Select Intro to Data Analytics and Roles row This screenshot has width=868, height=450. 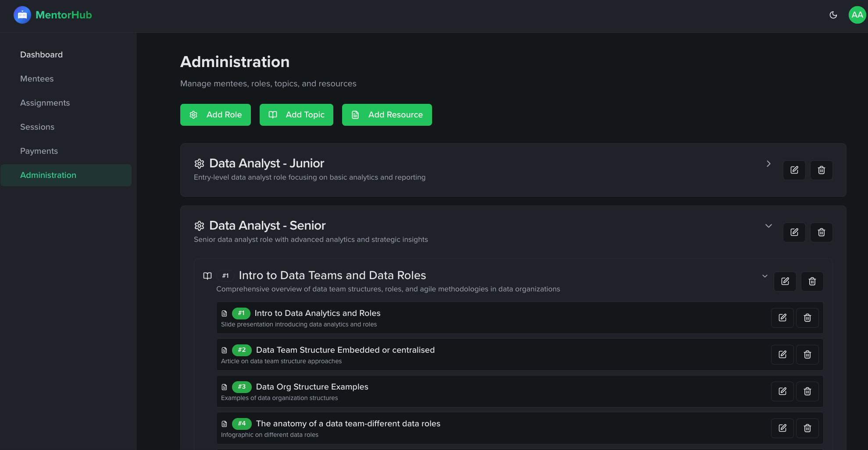click(x=520, y=318)
